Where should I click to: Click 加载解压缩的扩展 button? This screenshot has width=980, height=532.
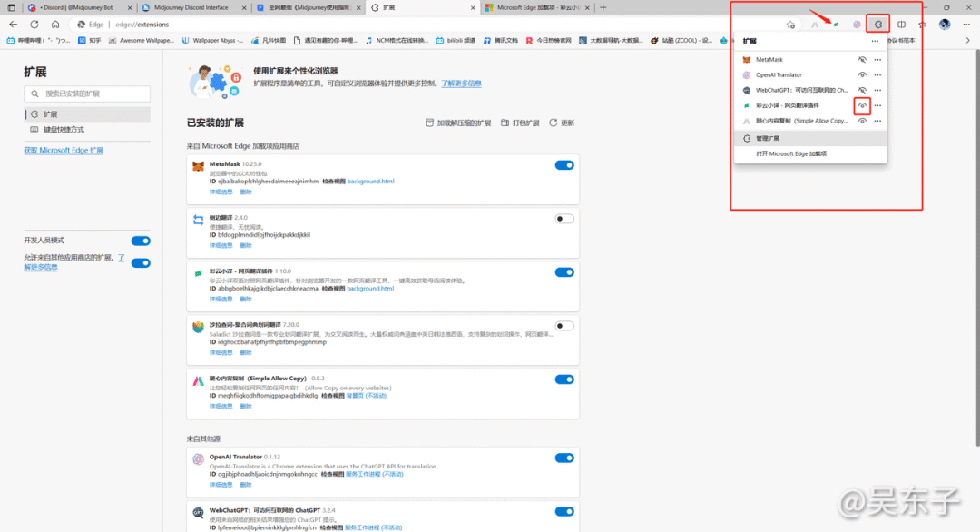click(x=458, y=123)
